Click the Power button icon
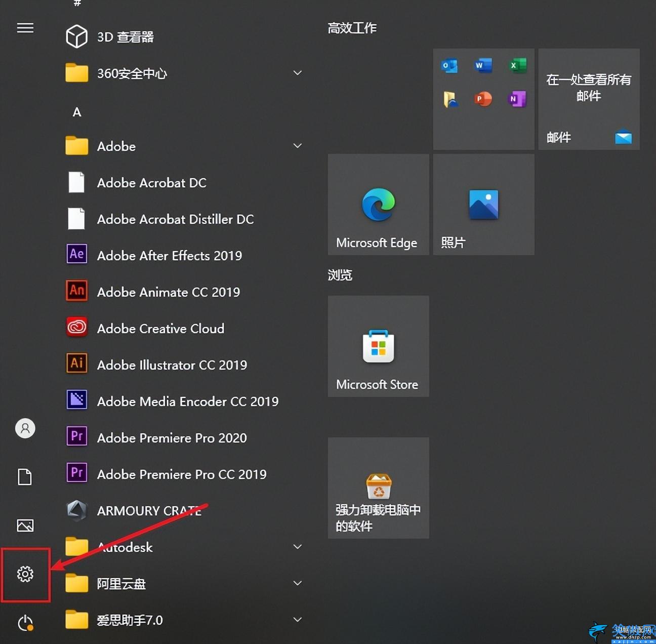 [x=25, y=623]
